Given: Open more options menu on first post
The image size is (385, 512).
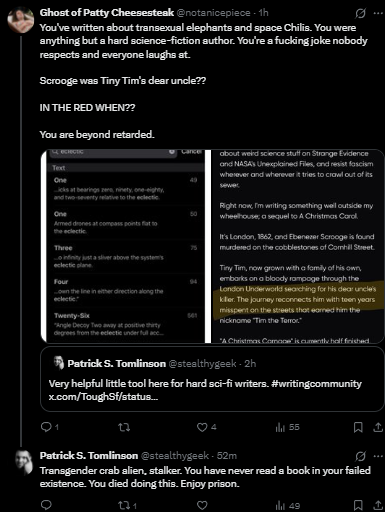Looking at the screenshot, I should point(378,13).
